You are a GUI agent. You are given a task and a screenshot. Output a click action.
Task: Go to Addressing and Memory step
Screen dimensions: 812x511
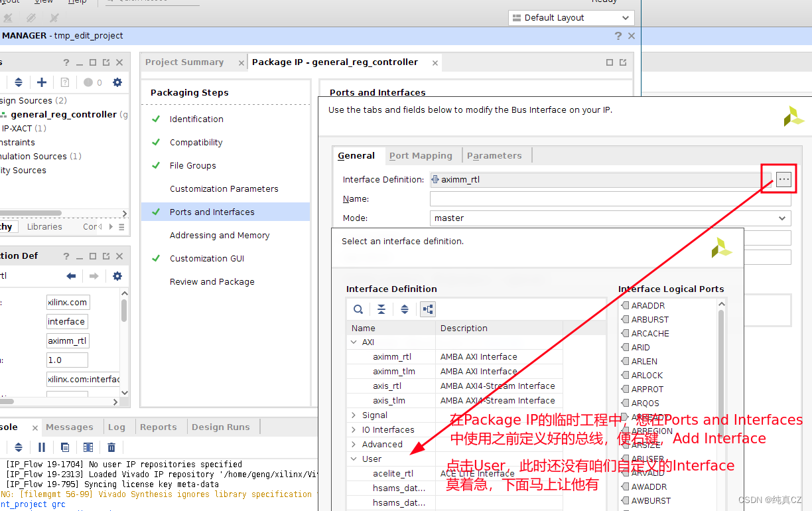coord(220,236)
